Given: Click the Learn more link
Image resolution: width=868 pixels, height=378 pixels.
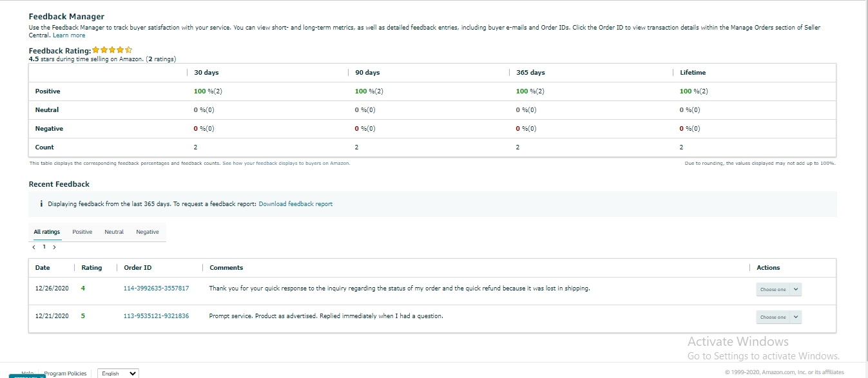Looking at the screenshot, I should click(x=69, y=35).
